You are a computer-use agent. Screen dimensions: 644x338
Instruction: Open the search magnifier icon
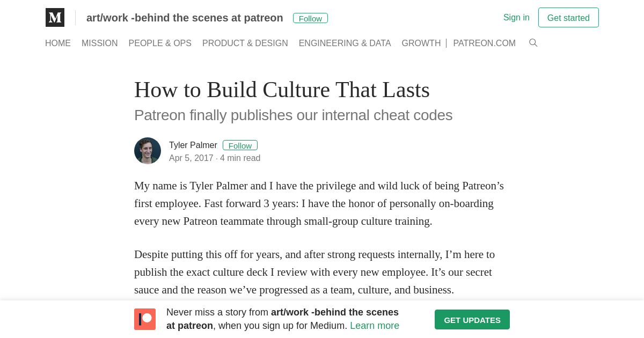(533, 43)
